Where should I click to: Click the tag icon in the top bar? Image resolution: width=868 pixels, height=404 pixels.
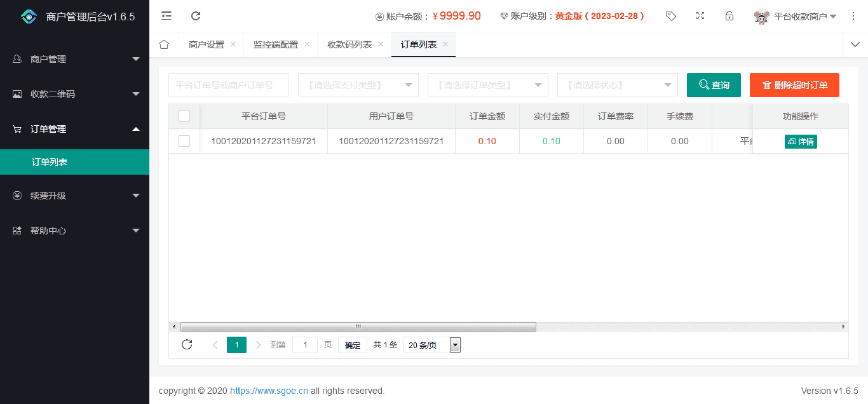[x=671, y=16]
